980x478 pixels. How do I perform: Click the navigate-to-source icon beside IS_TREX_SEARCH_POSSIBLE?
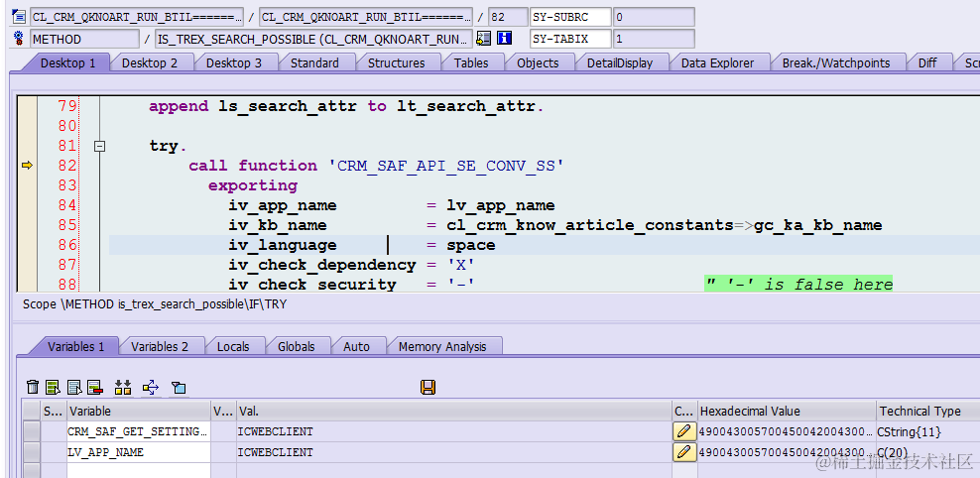click(483, 39)
